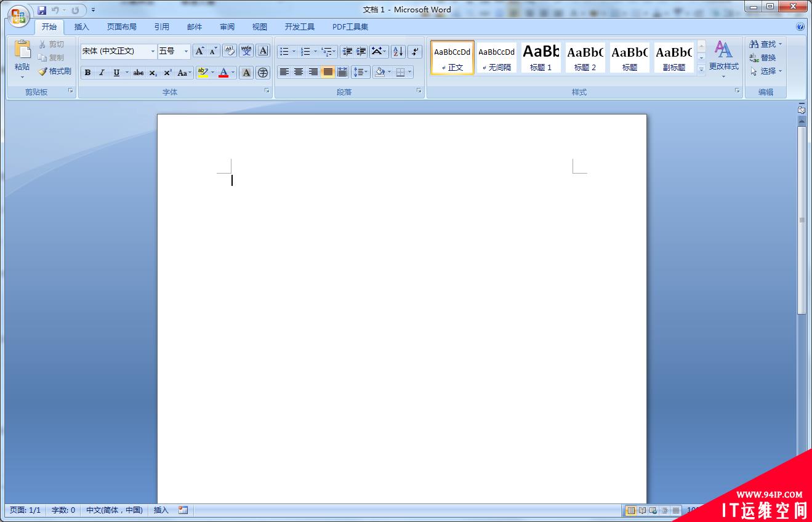The image size is (812, 522).
Task: Click the Clear Formatting eraser icon
Action: 229,51
